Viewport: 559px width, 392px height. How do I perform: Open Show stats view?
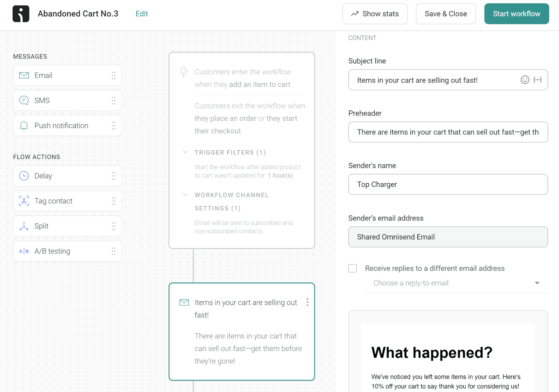point(375,13)
